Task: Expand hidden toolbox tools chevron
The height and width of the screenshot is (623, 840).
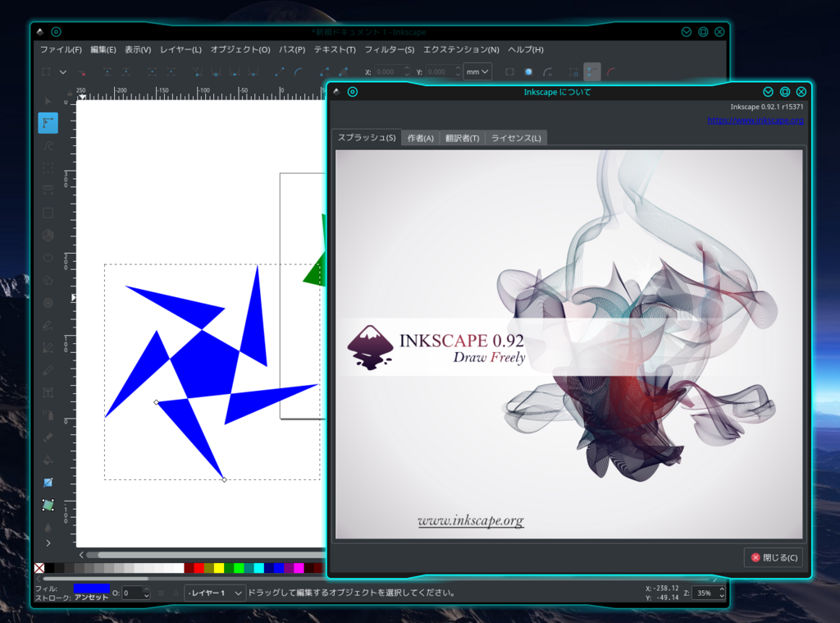Action: tap(48, 543)
